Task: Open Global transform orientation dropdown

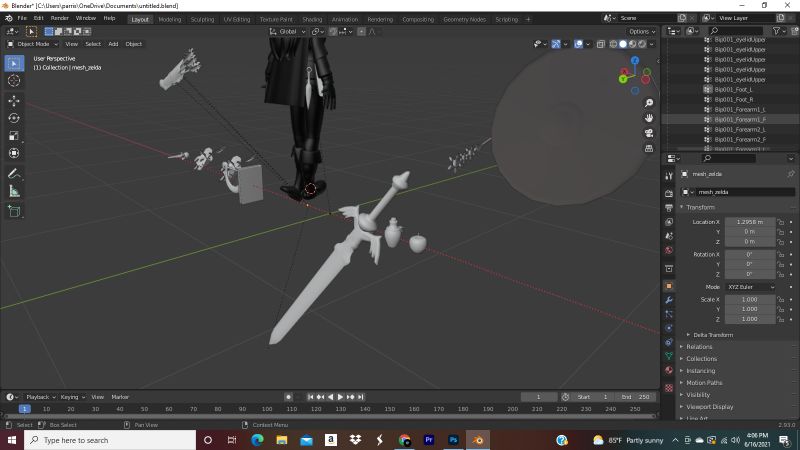Action: pos(288,32)
